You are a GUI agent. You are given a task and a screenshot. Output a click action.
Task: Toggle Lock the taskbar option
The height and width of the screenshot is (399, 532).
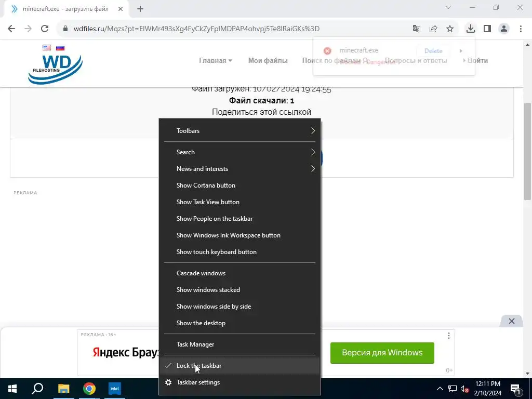240,366
